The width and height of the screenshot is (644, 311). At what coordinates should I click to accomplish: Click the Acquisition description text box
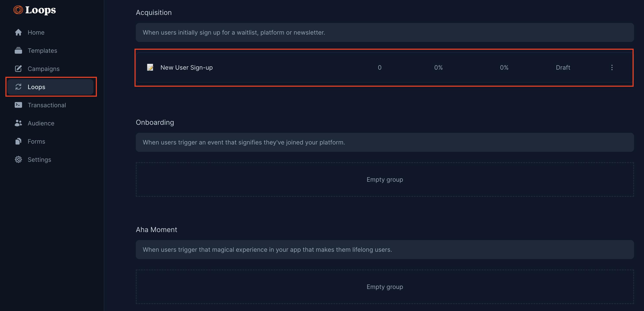coord(384,32)
